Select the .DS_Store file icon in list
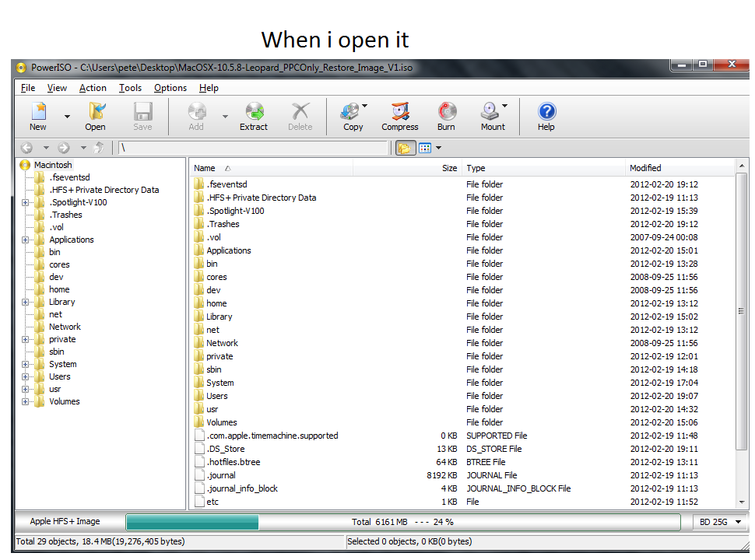This screenshot has height=560, width=755. click(199, 449)
